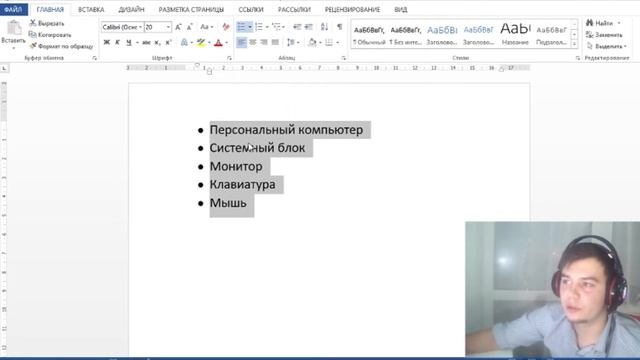
Task: Open the Calibri font name dropdown
Action: pyautogui.click(x=140, y=27)
